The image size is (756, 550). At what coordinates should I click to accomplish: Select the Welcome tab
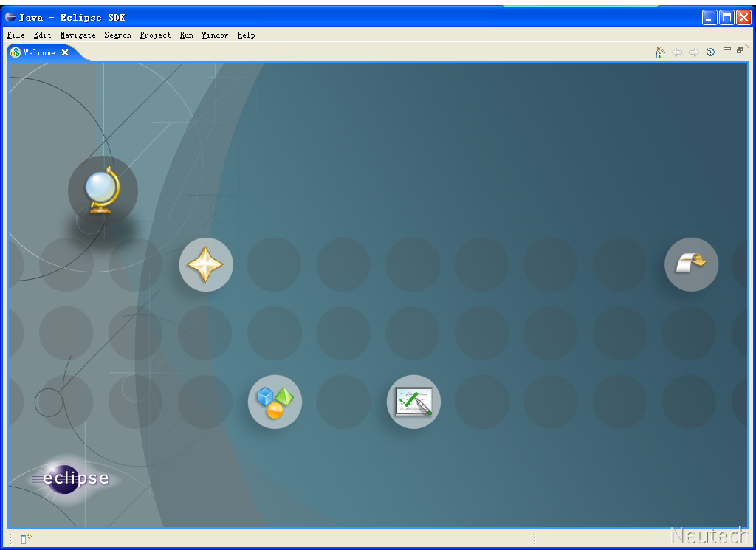pos(40,52)
